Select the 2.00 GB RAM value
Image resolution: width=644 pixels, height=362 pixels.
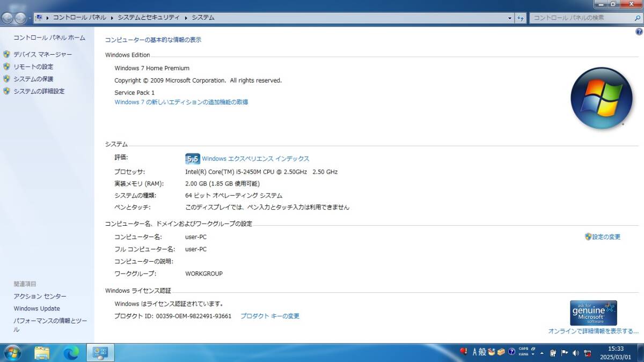point(196,184)
